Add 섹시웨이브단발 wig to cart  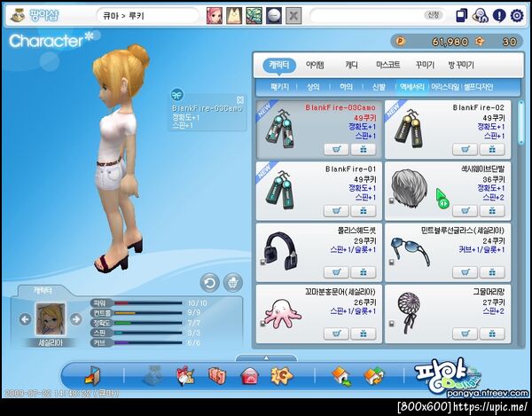[465, 211]
